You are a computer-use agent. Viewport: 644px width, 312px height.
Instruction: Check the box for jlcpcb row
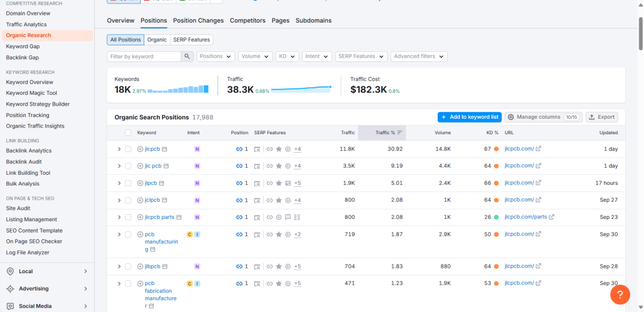[x=128, y=149]
